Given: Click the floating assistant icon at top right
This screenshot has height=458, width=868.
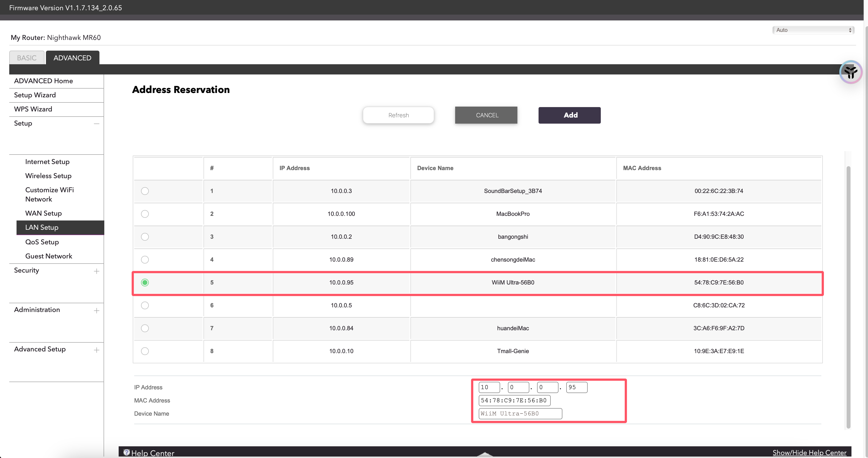Looking at the screenshot, I should [x=850, y=72].
